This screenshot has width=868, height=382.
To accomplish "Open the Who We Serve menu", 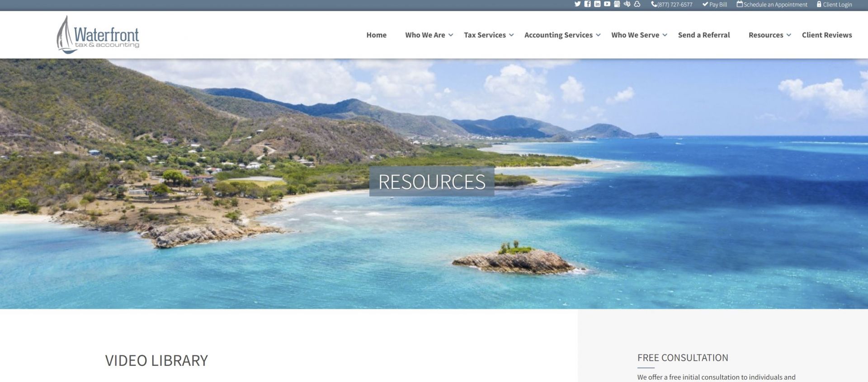I will point(635,35).
